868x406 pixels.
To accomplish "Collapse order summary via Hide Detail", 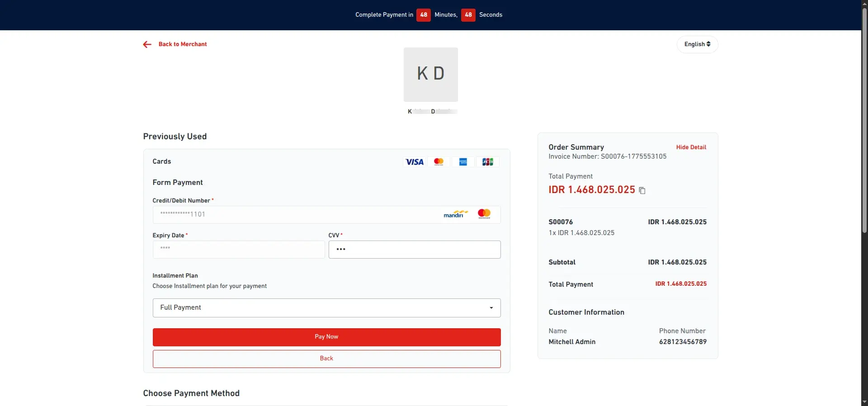I will coord(691,147).
